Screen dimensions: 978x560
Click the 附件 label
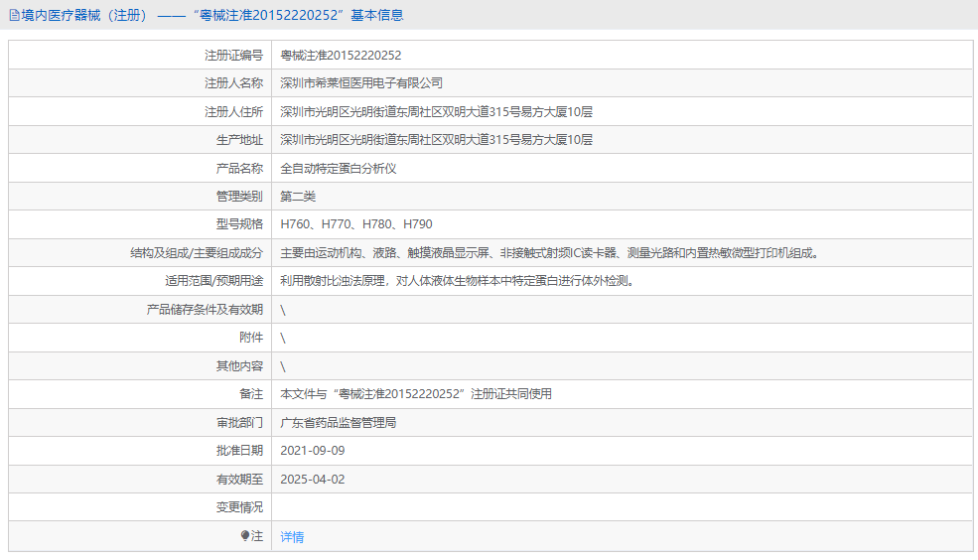(x=251, y=338)
